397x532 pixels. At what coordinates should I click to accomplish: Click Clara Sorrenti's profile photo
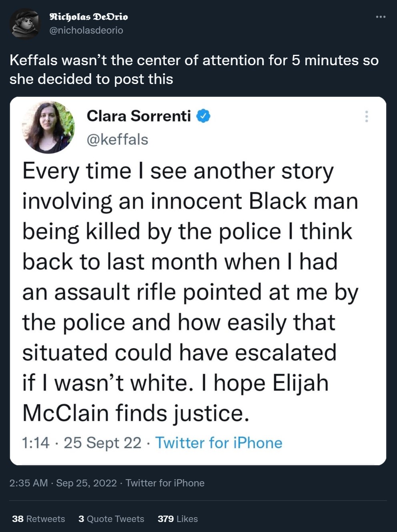coord(48,127)
